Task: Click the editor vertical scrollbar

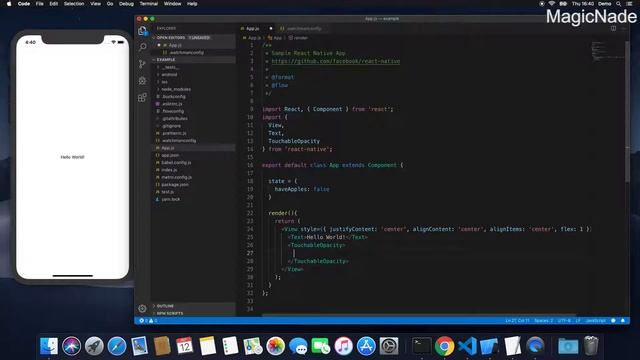Action: click(x=627, y=112)
